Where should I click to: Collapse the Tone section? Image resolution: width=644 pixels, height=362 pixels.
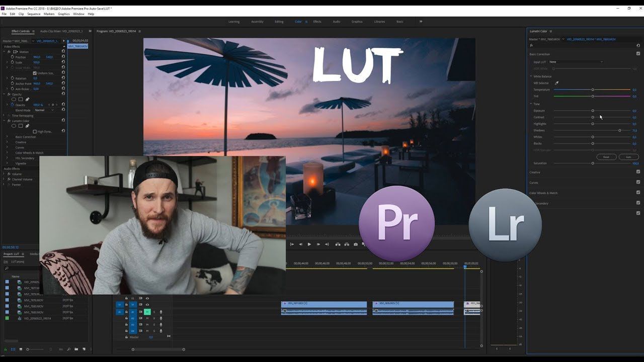point(531,104)
